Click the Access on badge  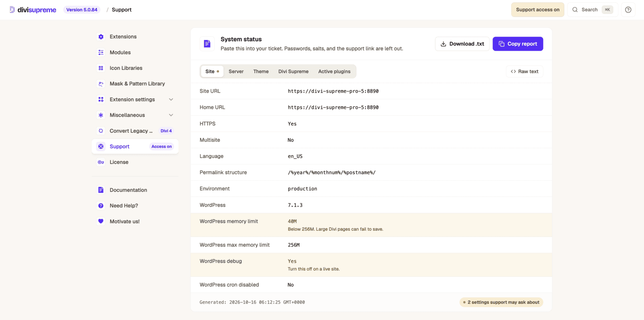click(161, 146)
